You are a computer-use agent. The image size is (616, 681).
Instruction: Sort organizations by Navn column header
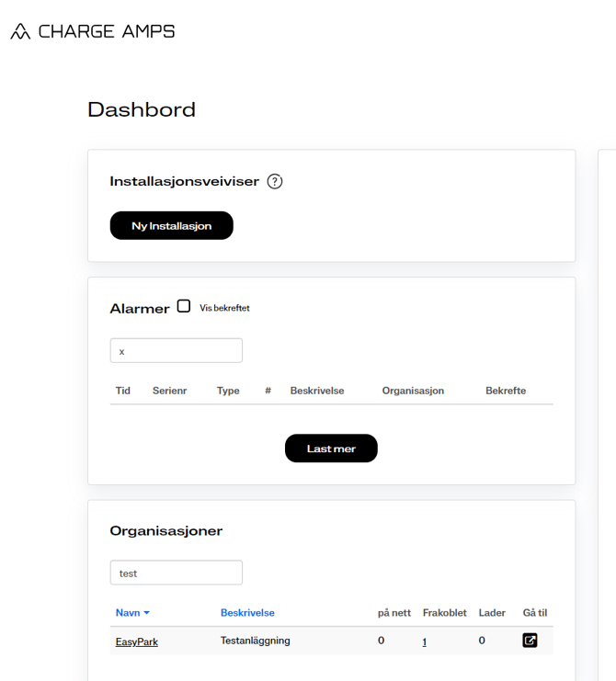[128, 613]
